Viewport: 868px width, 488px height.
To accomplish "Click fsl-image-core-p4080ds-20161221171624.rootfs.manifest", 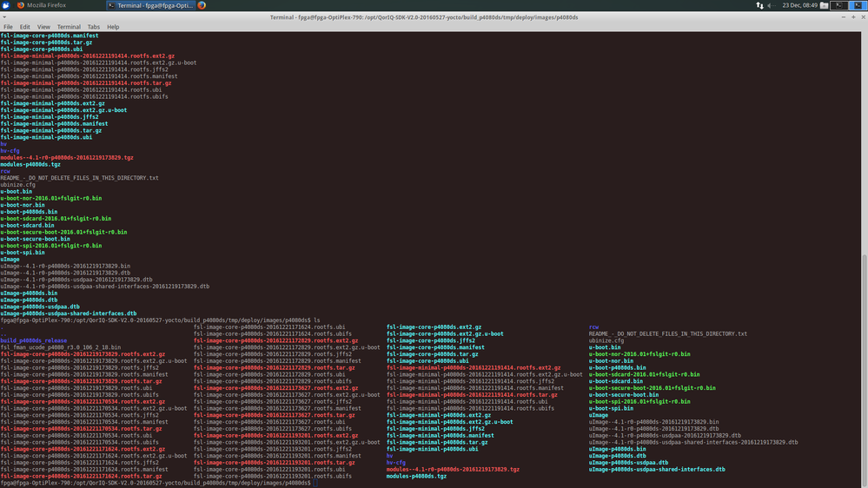I will (84, 469).
